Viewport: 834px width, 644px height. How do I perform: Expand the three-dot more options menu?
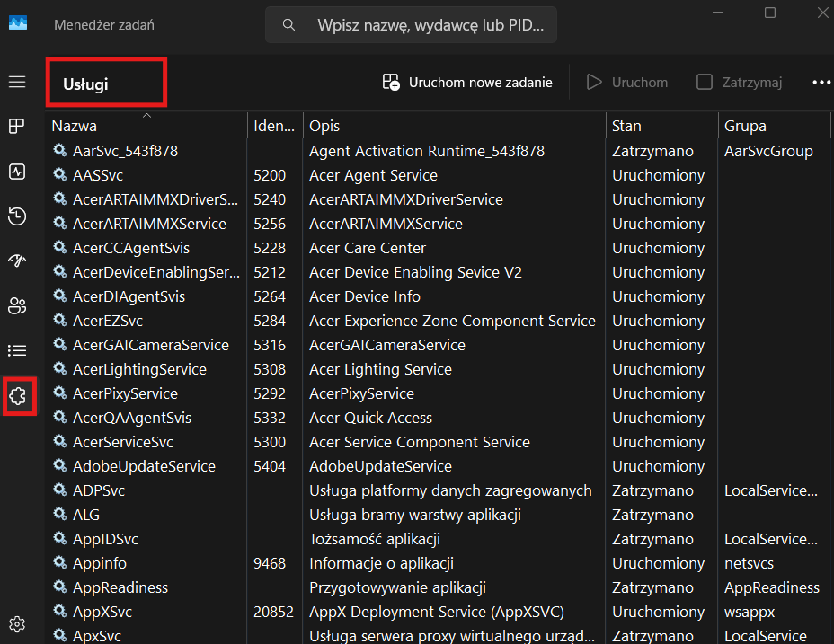click(821, 83)
